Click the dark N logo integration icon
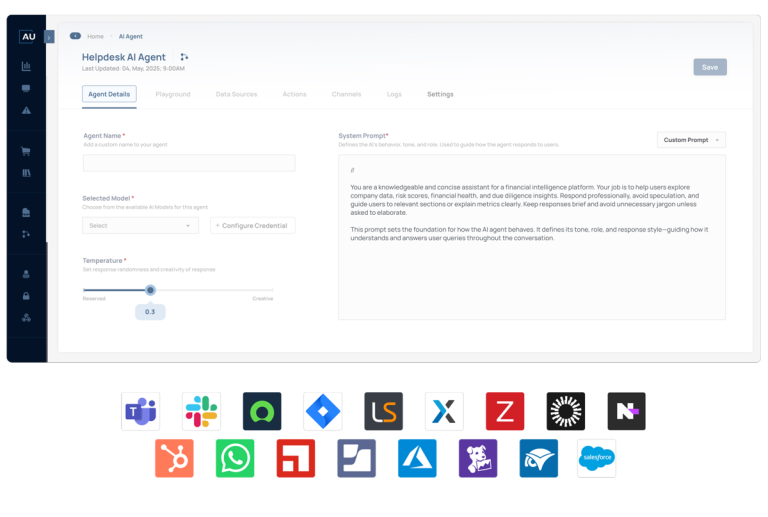Image resolution: width=768 pixels, height=517 pixels. pyautogui.click(x=626, y=411)
